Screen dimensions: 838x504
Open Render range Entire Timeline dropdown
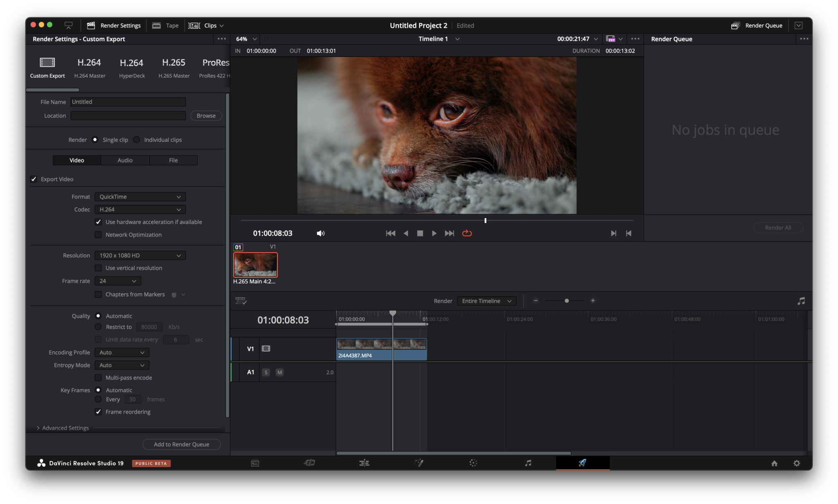pos(487,301)
